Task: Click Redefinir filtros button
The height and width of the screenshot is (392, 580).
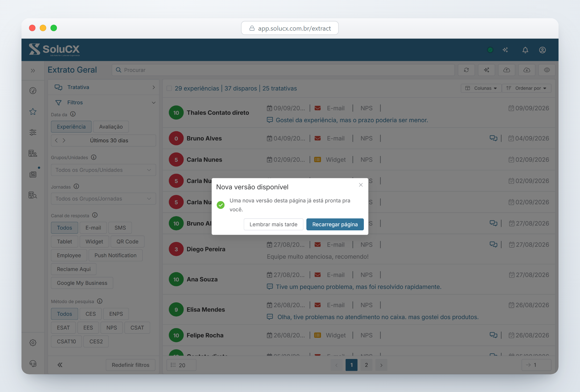Action: pos(130,365)
